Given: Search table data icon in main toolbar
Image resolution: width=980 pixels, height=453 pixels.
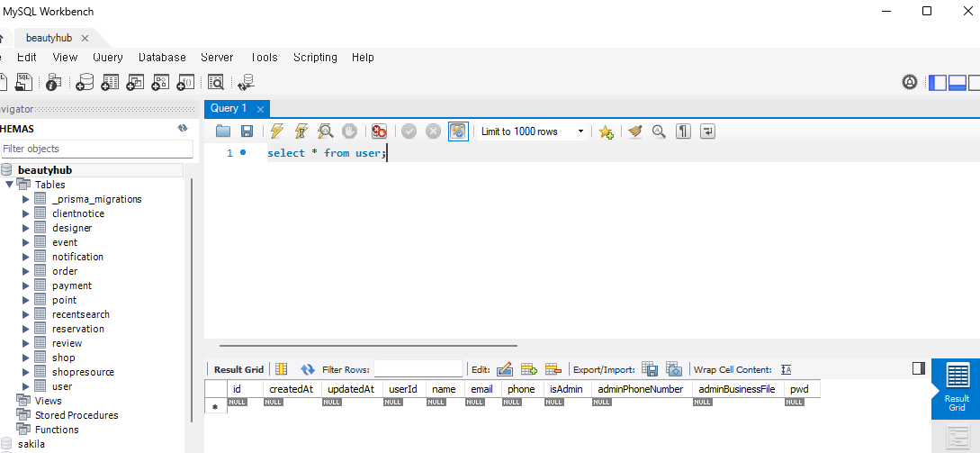Looking at the screenshot, I should point(216,82).
